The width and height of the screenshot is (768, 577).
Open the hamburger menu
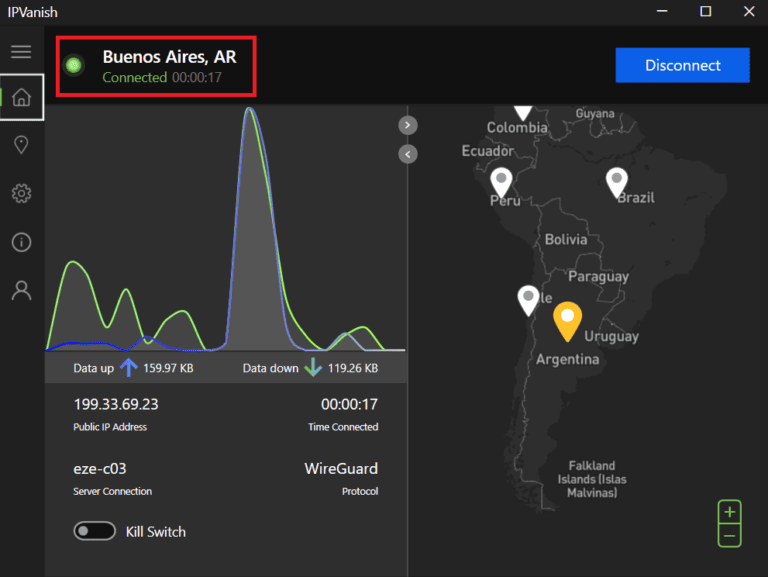(x=21, y=52)
